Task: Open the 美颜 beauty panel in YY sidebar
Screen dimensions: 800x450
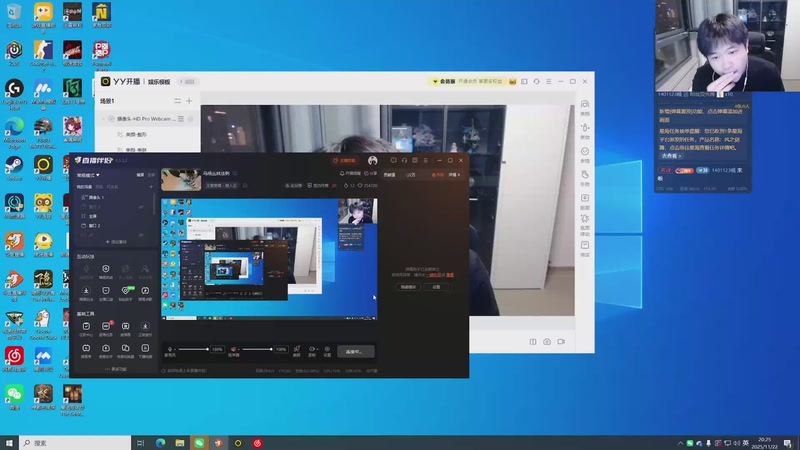Action: pos(585,108)
